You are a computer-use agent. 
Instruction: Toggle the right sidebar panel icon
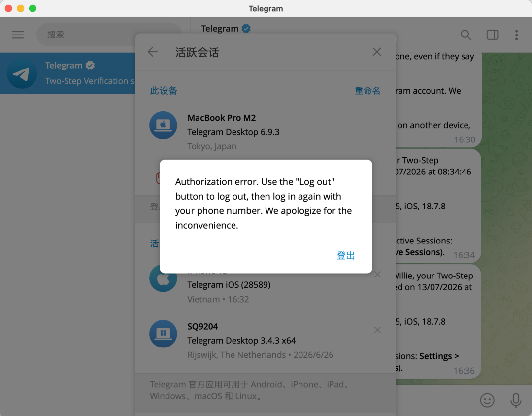492,35
